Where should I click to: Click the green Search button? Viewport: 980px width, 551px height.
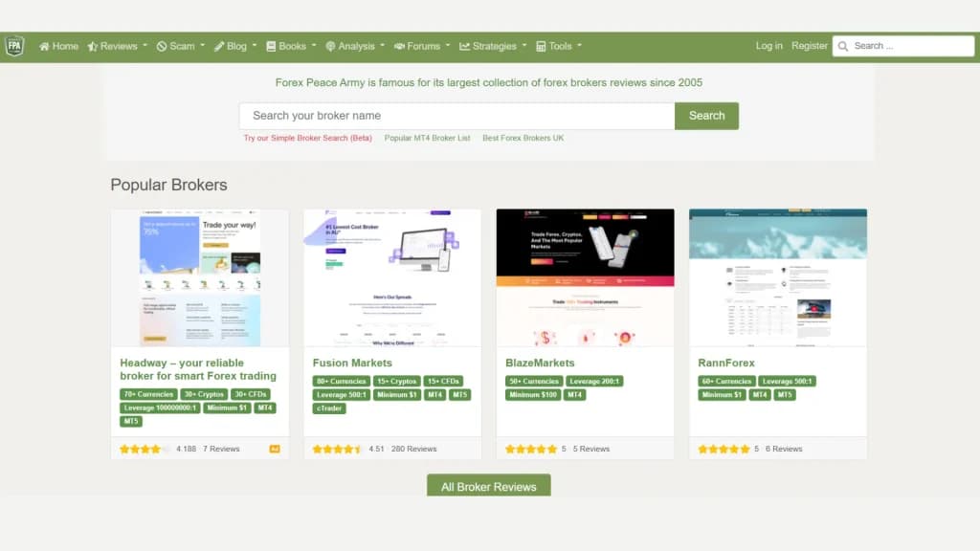point(707,116)
